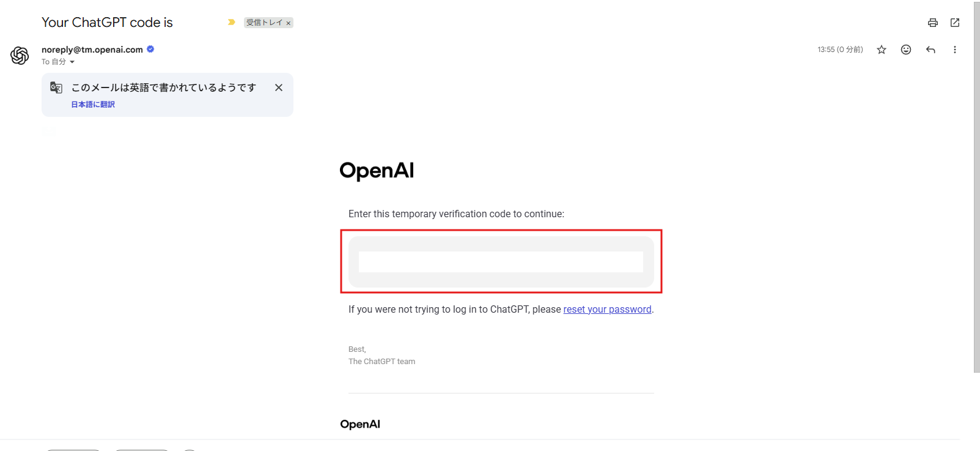
Task: Click the vertical scrollbar on the right
Action: pyautogui.click(x=976, y=184)
